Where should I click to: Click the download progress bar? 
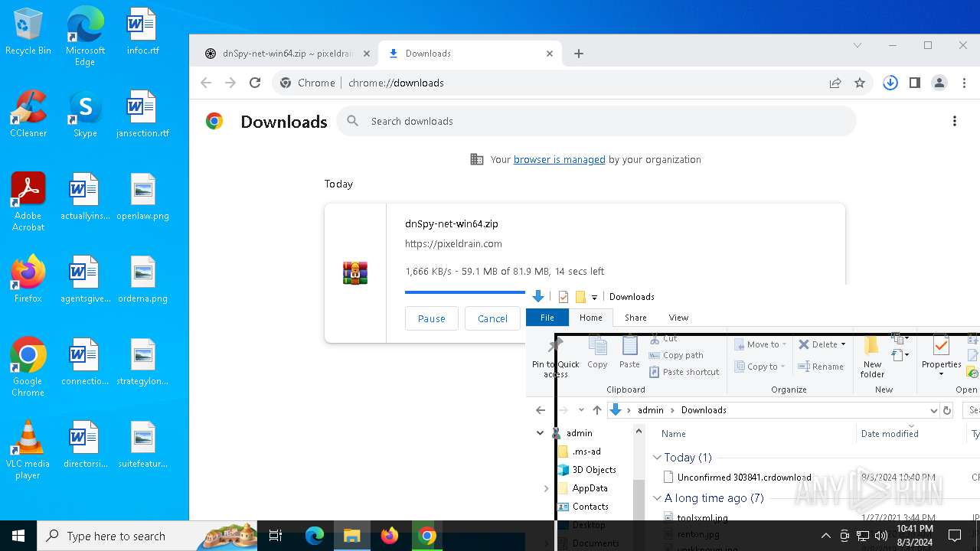click(465, 292)
